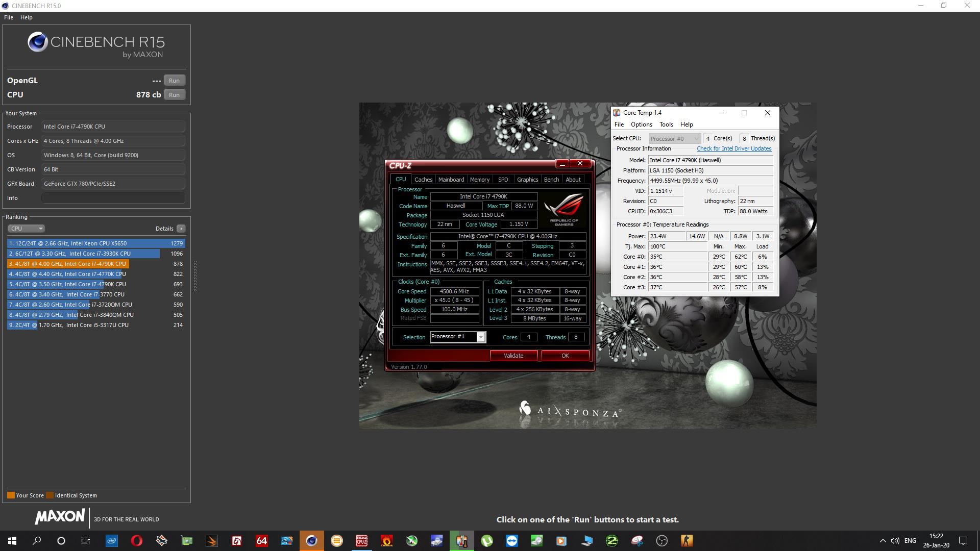
Task: Open uTorrent from the taskbar
Action: (486, 541)
